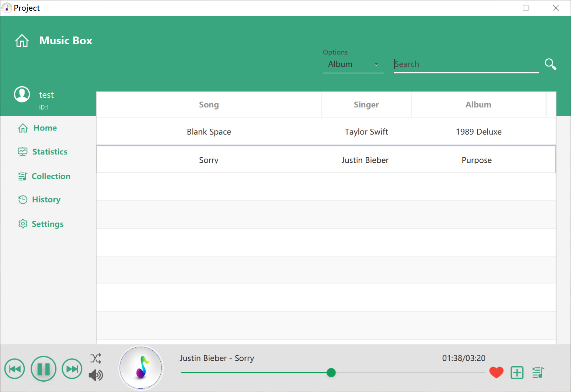Click the user avatar icon for test
571x392 pixels.
click(x=22, y=94)
